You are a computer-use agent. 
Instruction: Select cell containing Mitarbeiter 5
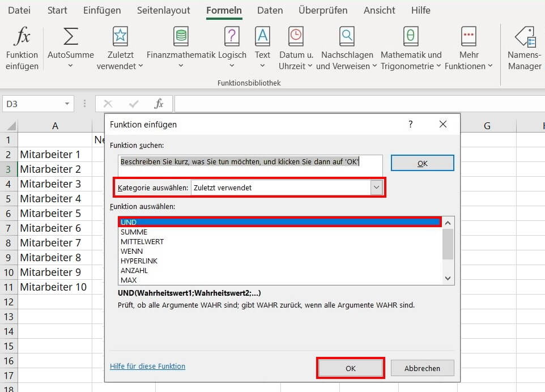[55, 213]
